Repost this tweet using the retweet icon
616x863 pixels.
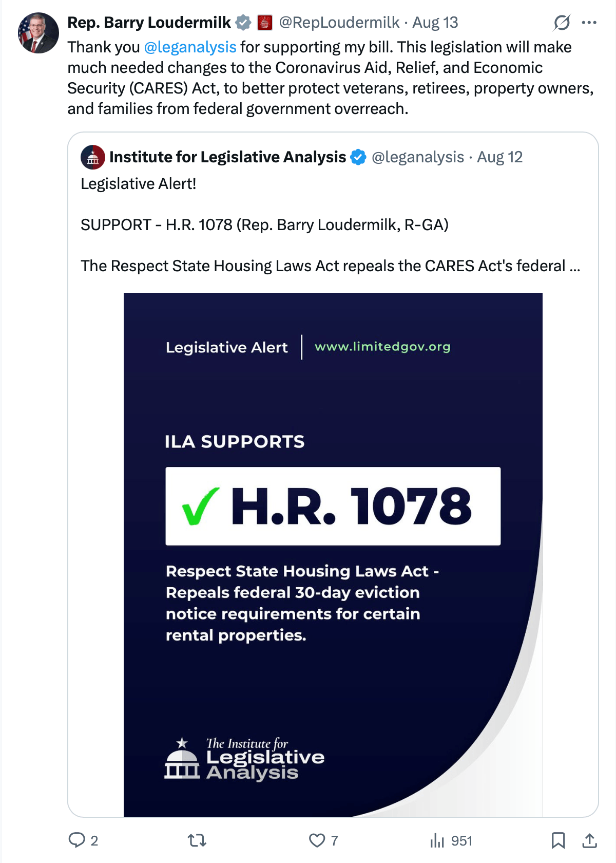point(197,840)
